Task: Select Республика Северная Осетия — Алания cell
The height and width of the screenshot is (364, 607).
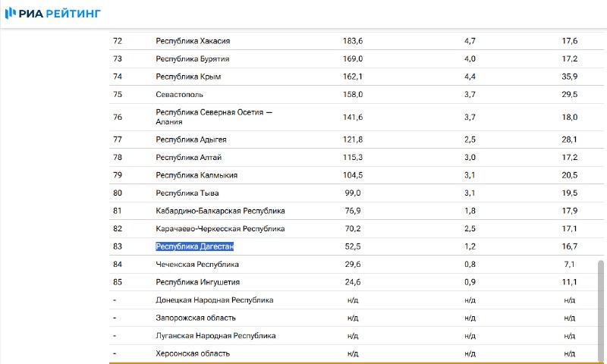Action: pos(213,117)
